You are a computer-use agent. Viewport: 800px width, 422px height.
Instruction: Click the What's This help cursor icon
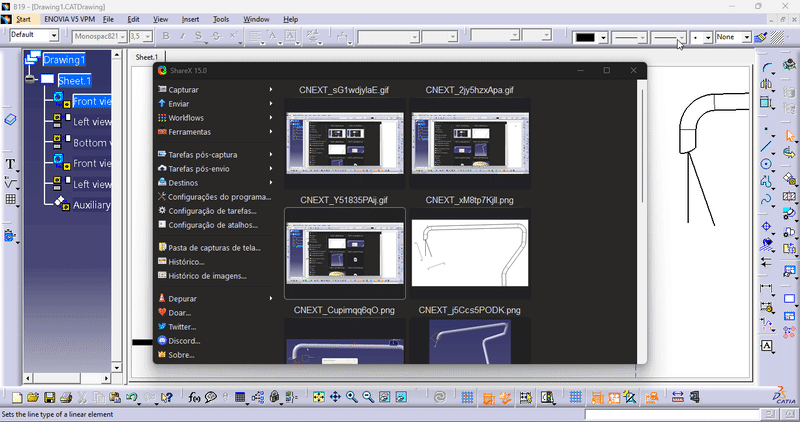point(166,397)
